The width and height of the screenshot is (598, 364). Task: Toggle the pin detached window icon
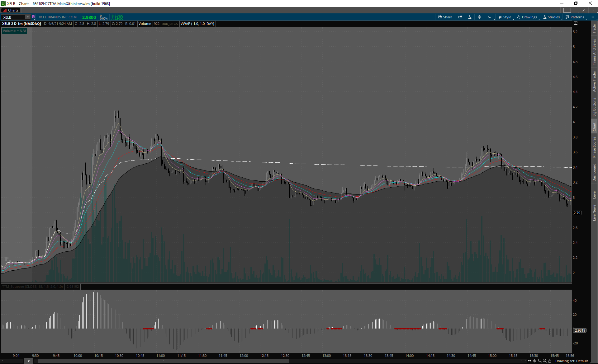(x=584, y=10)
